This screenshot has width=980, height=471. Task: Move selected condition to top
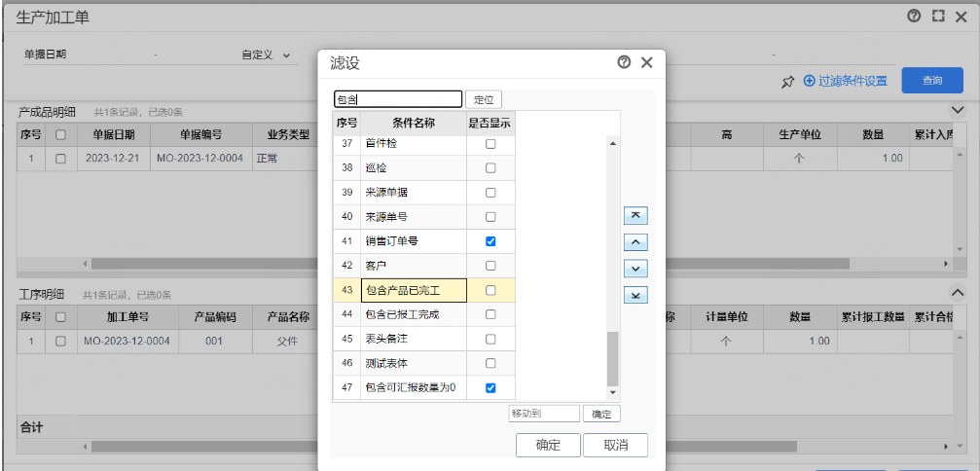click(635, 215)
